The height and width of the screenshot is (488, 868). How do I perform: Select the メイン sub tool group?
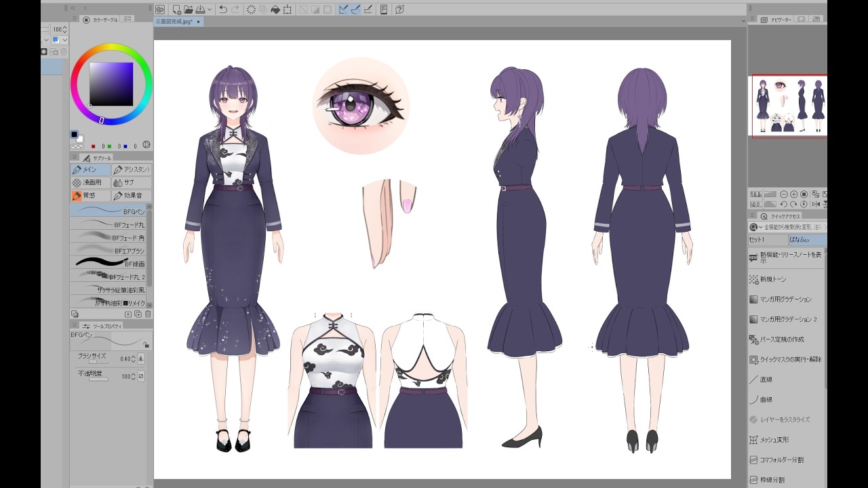click(90, 169)
